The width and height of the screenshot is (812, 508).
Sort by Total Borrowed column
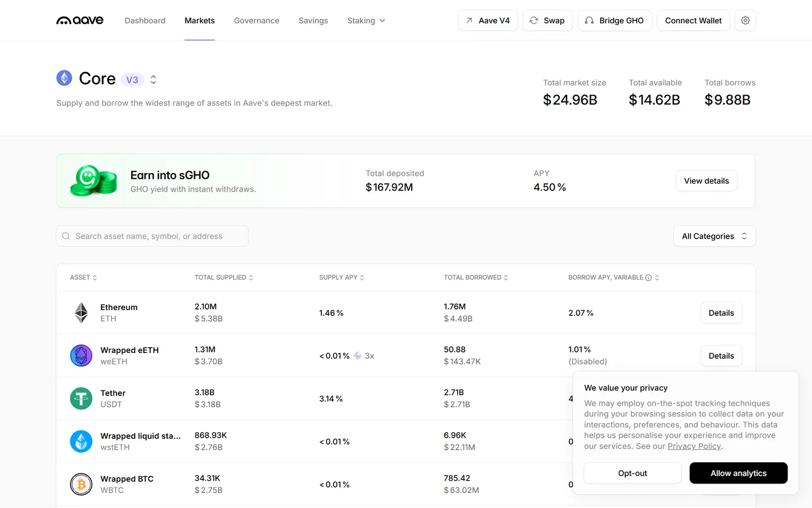pos(476,278)
